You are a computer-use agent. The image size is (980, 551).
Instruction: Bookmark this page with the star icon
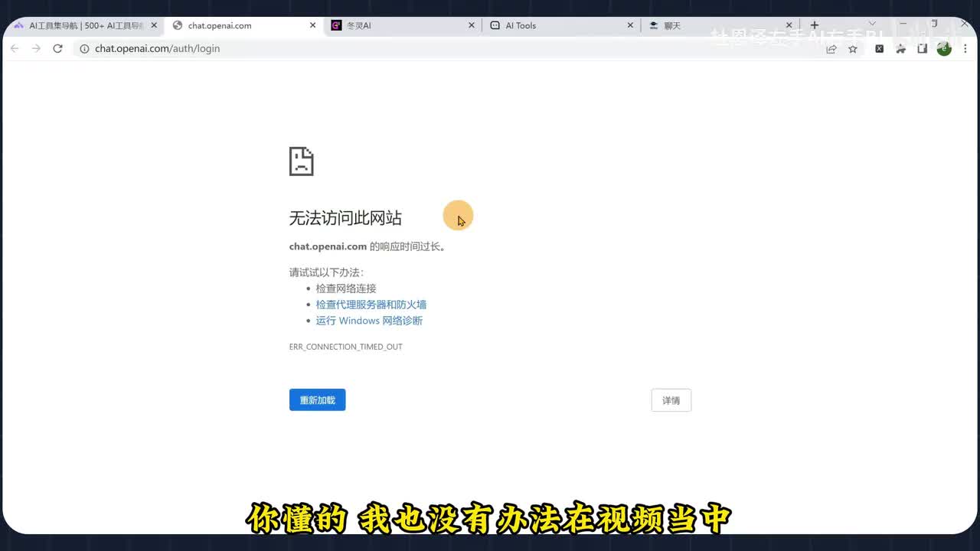click(x=853, y=49)
